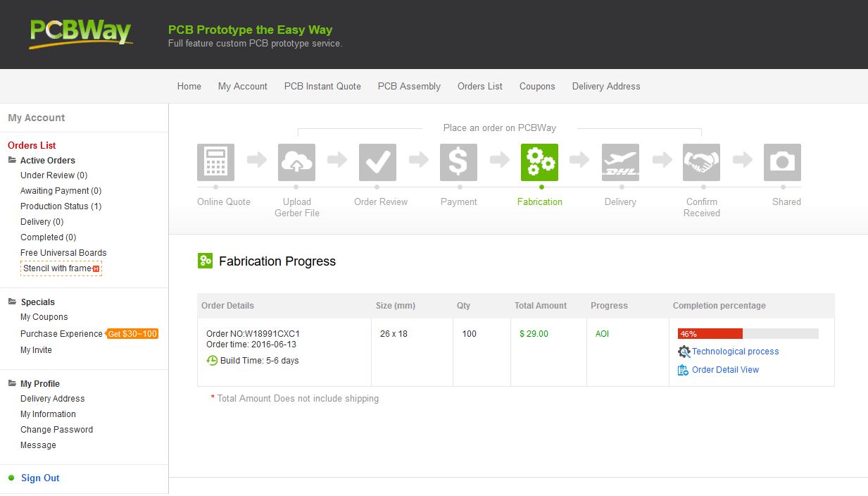Image resolution: width=868 pixels, height=496 pixels.
Task: Click the Payment dollar sign icon
Action: 458,162
